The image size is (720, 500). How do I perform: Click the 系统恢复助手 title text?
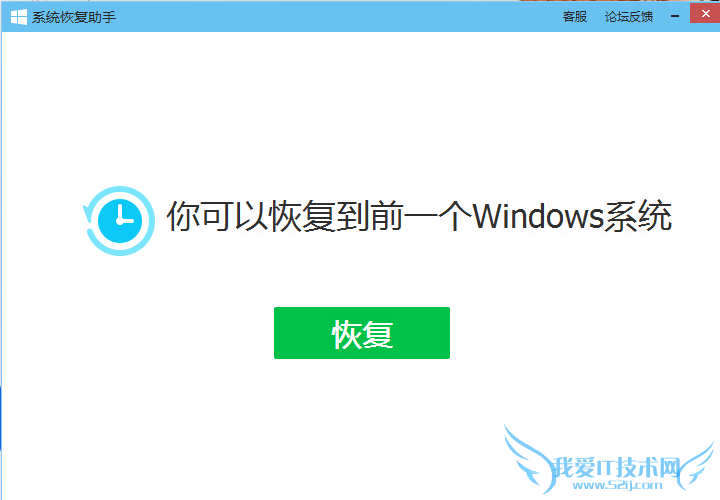[x=73, y=17]
